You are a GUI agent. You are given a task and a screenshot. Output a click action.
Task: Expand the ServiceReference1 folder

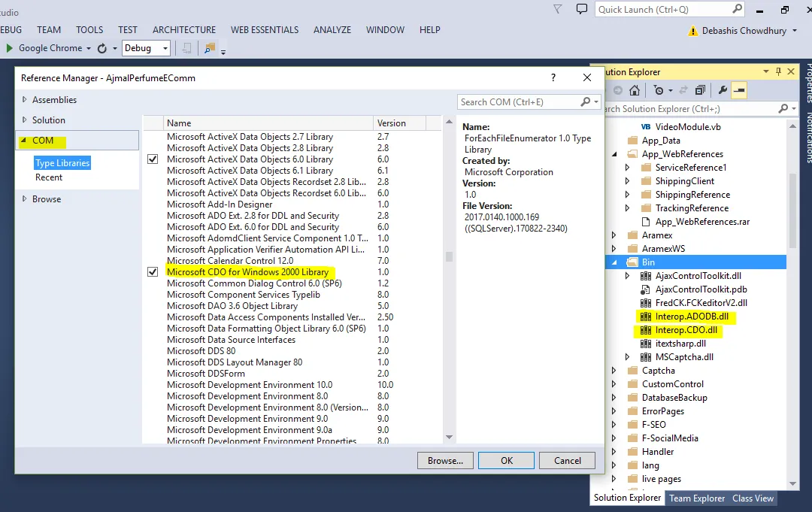click(x=628, y=167)
